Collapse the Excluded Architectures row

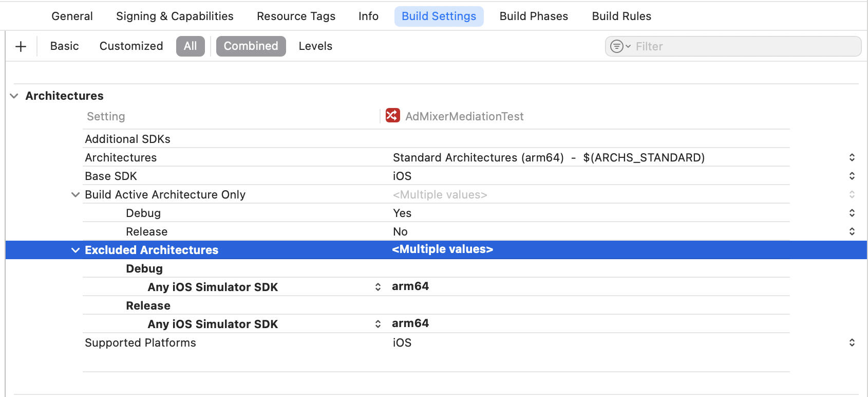pyautogui.click(x=76, y=250)
